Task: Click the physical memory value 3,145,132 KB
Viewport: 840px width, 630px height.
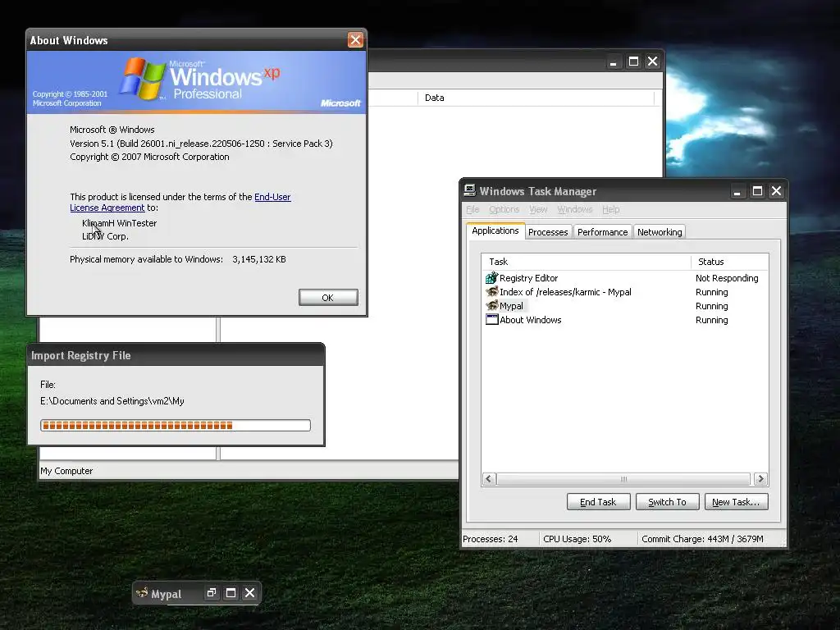Action: (259, 259)
